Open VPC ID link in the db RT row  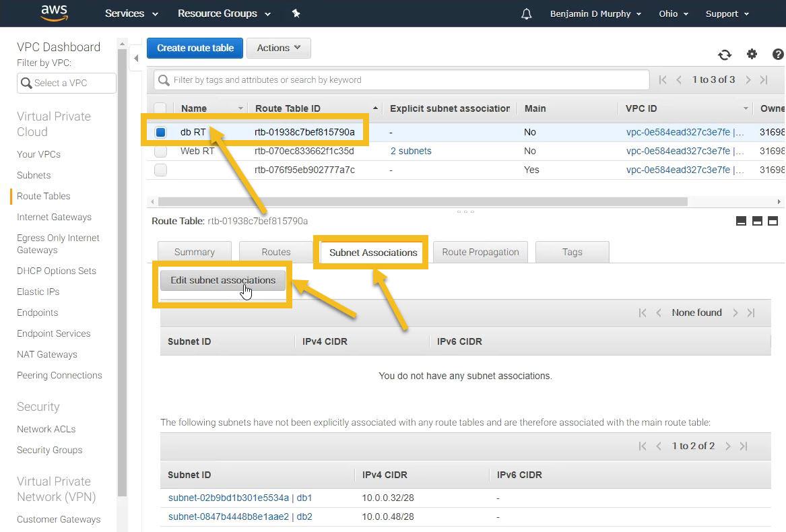pos(685,133)
